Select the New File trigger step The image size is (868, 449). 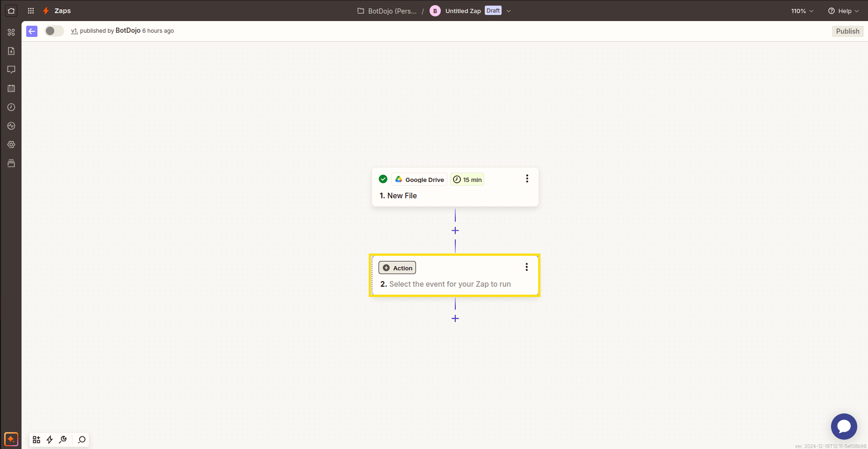[455, 187]
